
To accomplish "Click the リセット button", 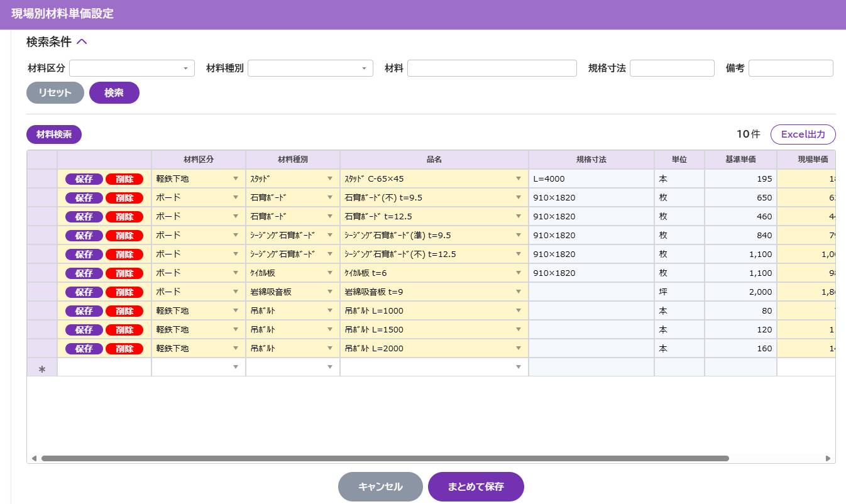I will click(x=55, y=92).
